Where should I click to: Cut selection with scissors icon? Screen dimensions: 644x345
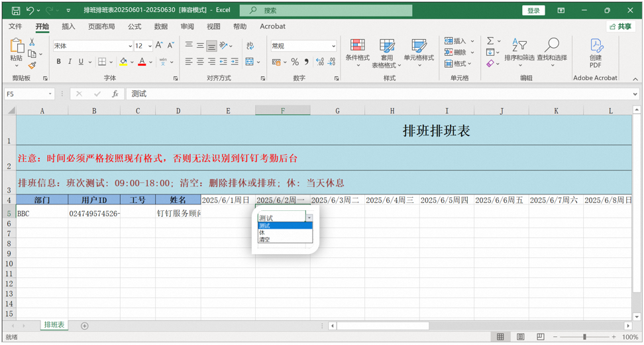pos(32,42)
